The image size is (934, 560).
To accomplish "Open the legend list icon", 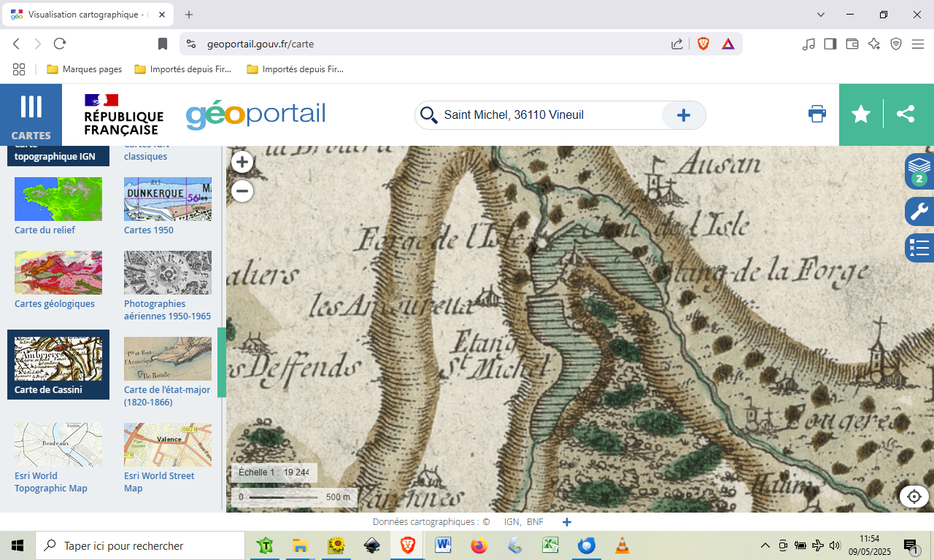I will pos(919,248).
